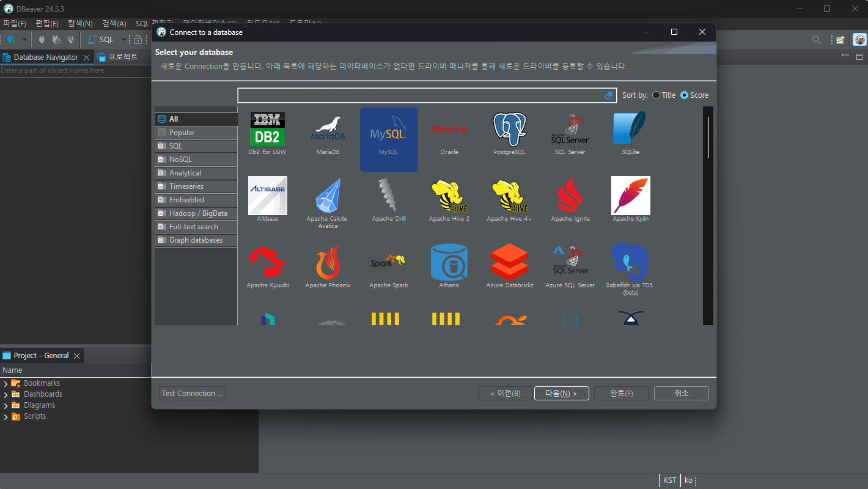
Task: Open the new connection dropdown arrow
Action: tap(24, 40)
